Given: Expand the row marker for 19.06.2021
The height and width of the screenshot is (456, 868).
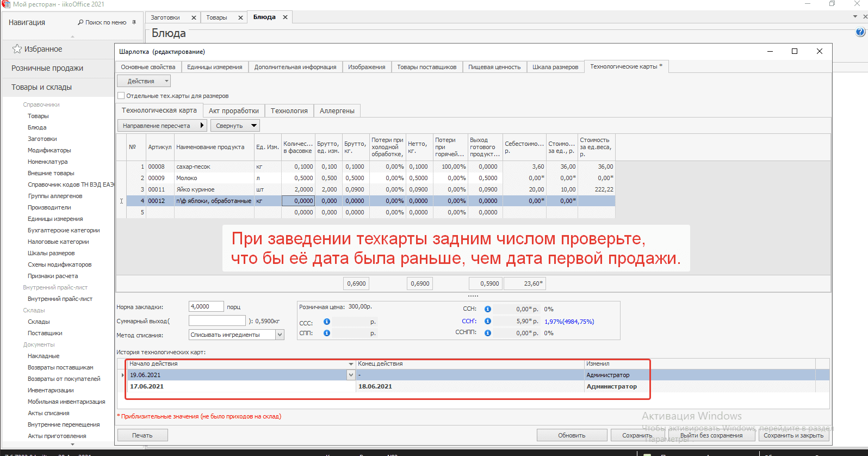Looking at the screenshot, I should tap(122, 375).
